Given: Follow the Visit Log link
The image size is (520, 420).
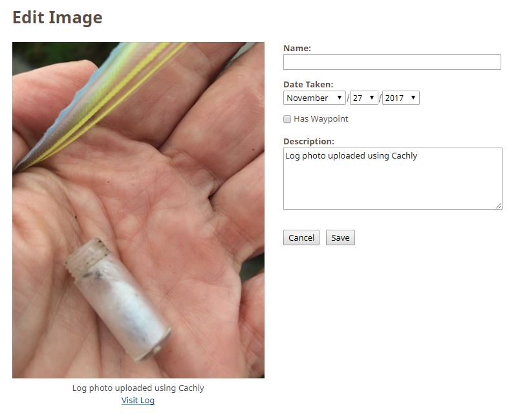Looking at the screenshot, I should (138, 400).
